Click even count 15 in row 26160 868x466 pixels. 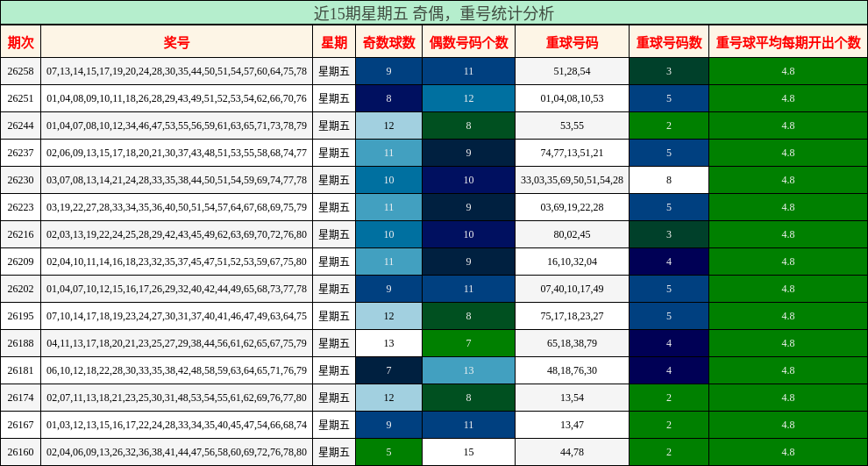(468, 451)
